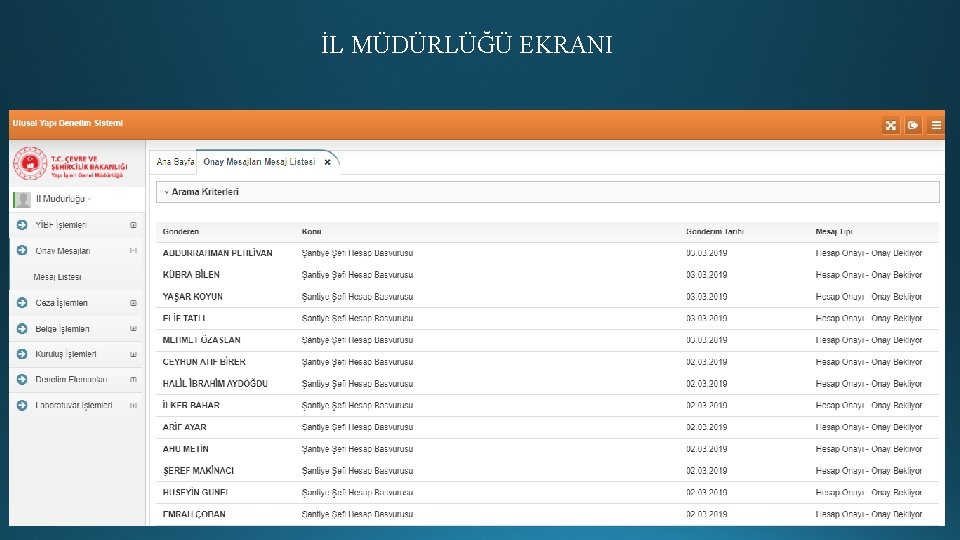The image size is (960, 540).
Task: Click the user avatar icon beside İl Müdürlüğü
Action: click(23, 200)
